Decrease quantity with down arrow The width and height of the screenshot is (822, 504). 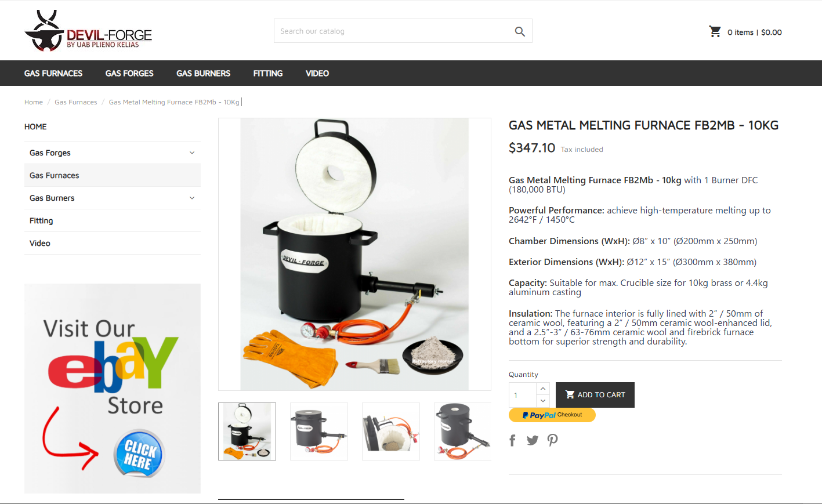tap(543, 401)
